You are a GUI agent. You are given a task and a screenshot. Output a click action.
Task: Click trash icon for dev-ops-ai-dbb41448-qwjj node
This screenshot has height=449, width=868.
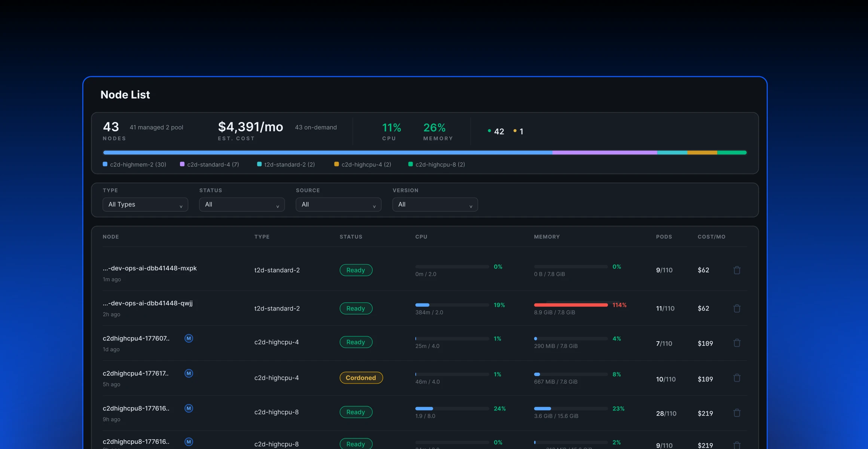tap(737, 308)
